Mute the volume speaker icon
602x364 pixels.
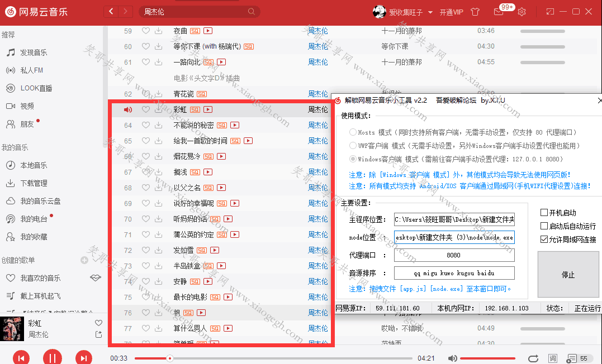point(453,358)
